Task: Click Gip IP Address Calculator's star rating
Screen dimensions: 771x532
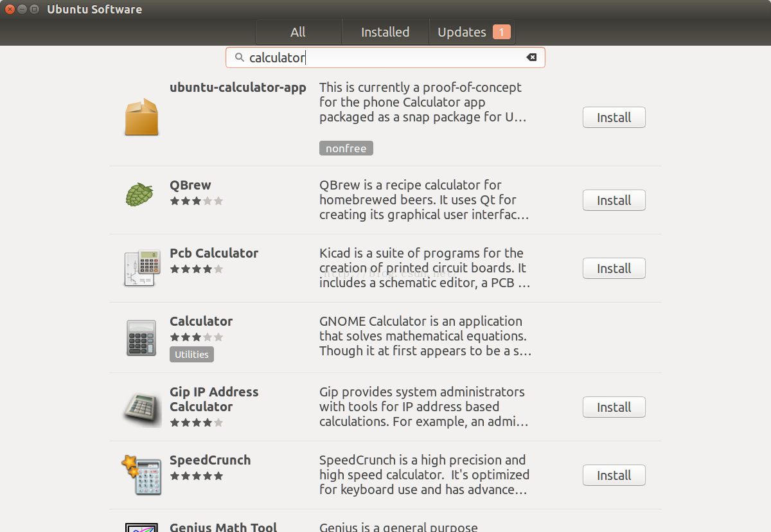Action: click(197, 423)
